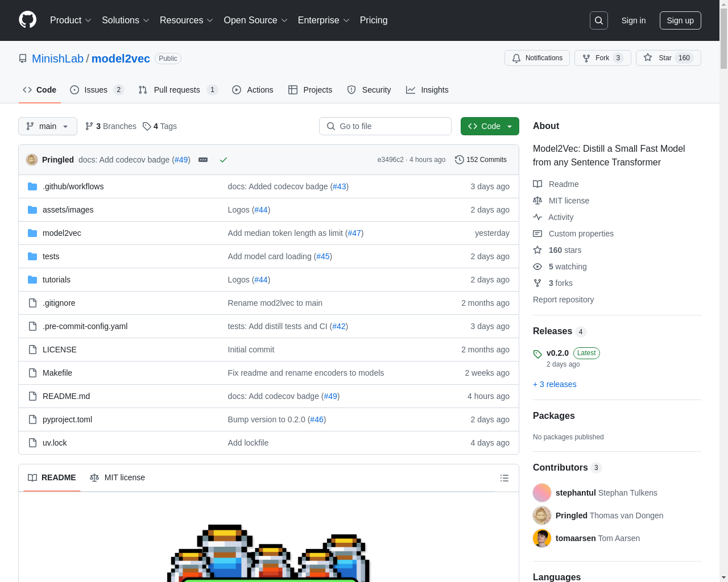The height and width of the screenshot is (582, 728).
Task: Switch to the Insights tab
Action: 427,90
